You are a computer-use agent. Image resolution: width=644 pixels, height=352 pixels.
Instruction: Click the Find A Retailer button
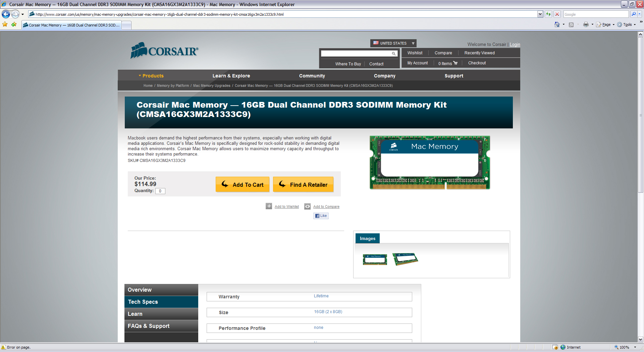tap(303, 184)
